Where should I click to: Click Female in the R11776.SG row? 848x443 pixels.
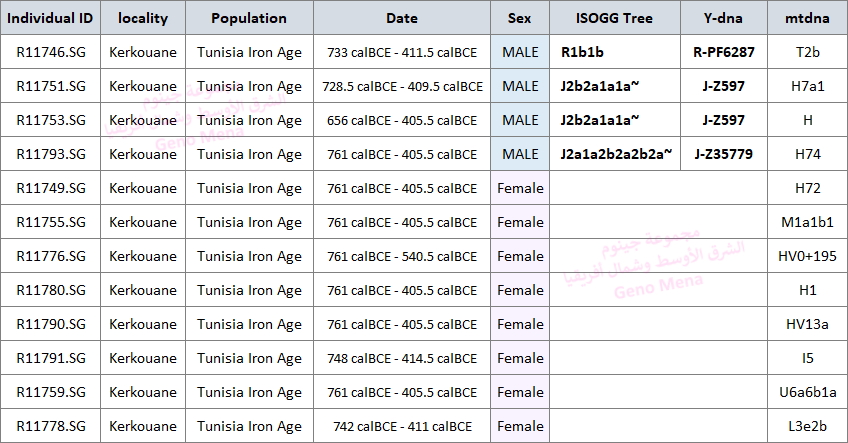(520, 256)
